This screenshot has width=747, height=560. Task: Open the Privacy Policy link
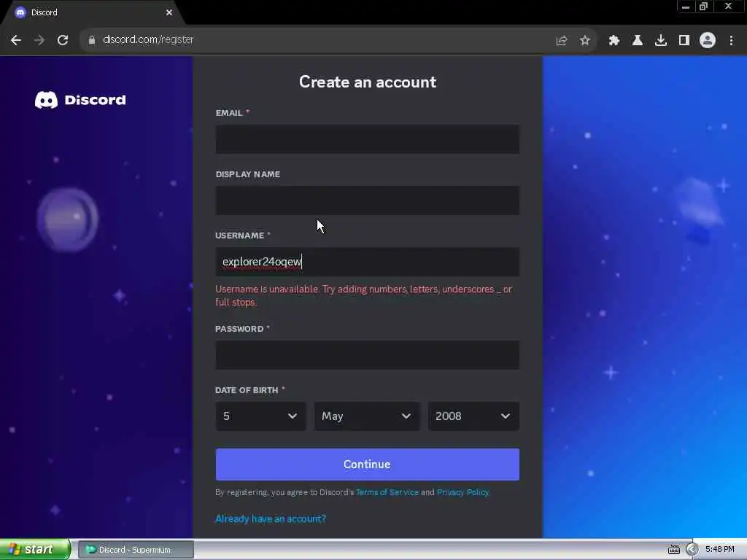pyautogui.click(x=462, y=492)
